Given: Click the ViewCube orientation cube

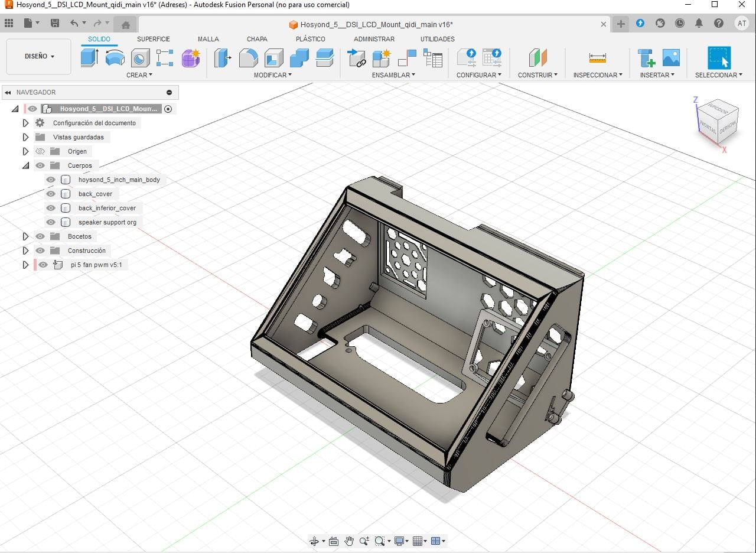Looking at the screenshot, I should coord(719,122).
